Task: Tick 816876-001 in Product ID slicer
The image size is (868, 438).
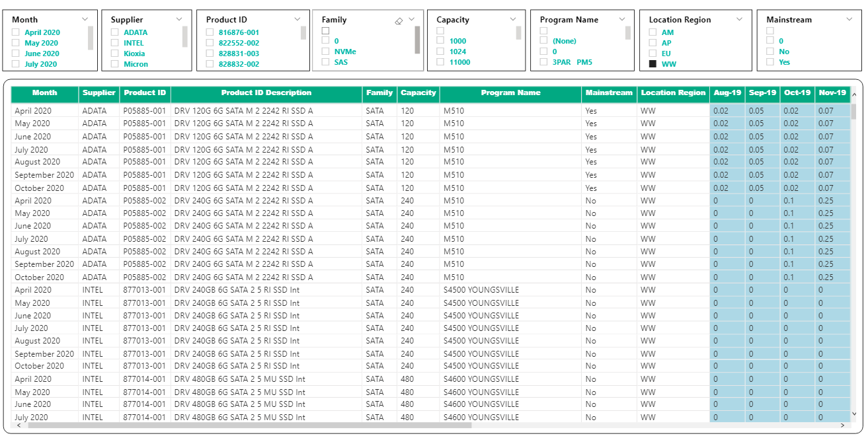Action: (x=210, y=32)
